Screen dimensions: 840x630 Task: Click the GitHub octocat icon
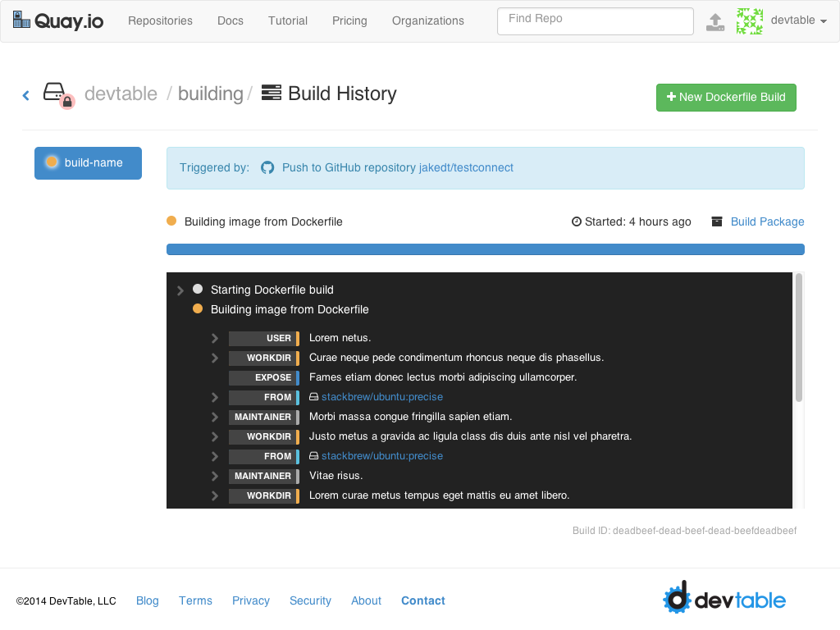[x=267, y=167]
